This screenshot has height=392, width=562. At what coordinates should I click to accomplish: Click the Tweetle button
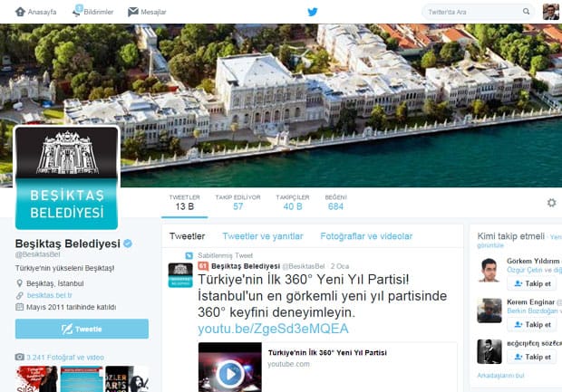(82, 329)
